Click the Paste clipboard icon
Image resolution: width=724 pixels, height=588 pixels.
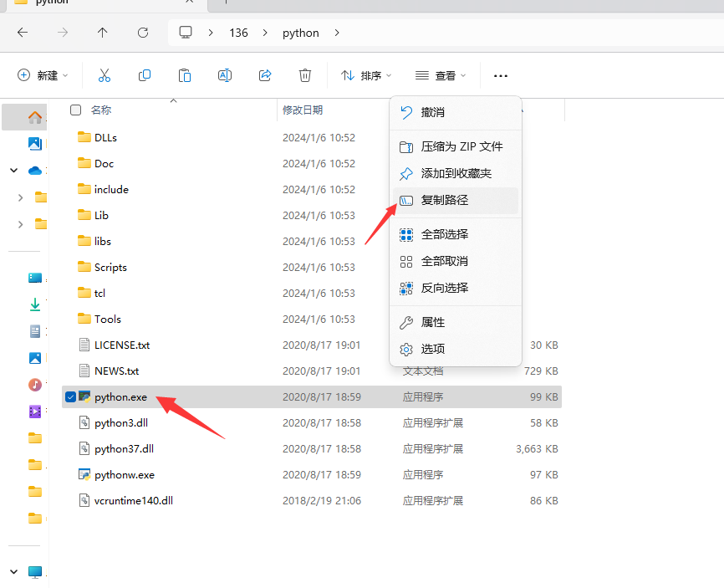185,75
